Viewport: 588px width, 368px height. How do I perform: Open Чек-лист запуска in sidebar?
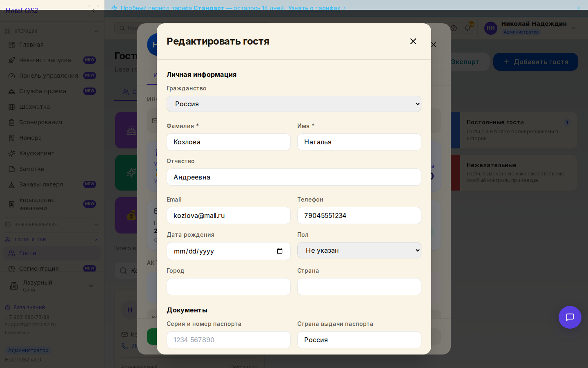coord(52,60)
